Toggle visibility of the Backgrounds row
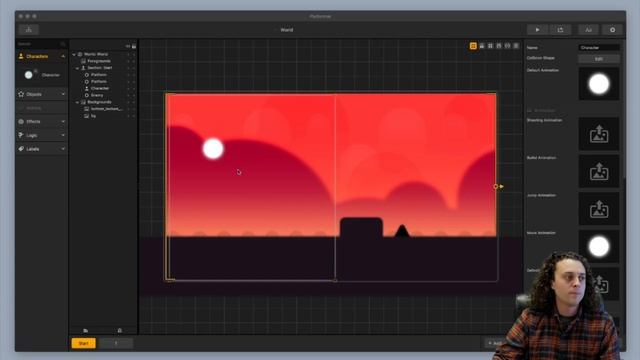 128,102
